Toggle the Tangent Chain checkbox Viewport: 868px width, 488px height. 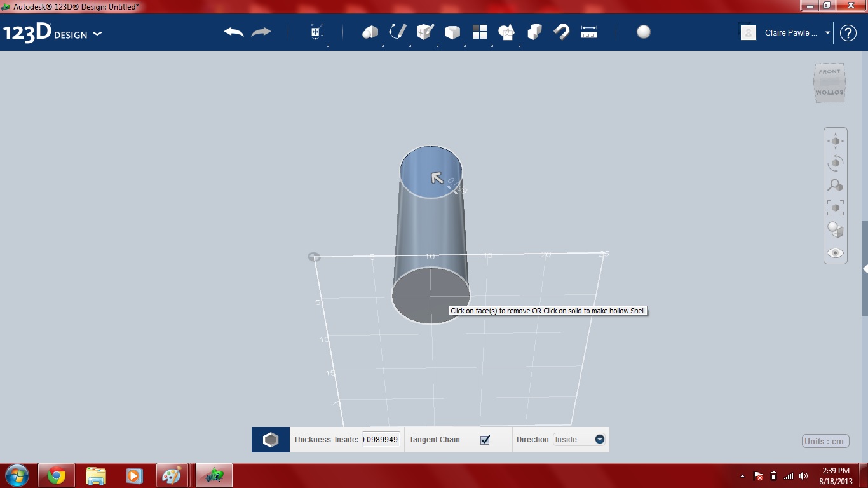(x=485, y=440)
